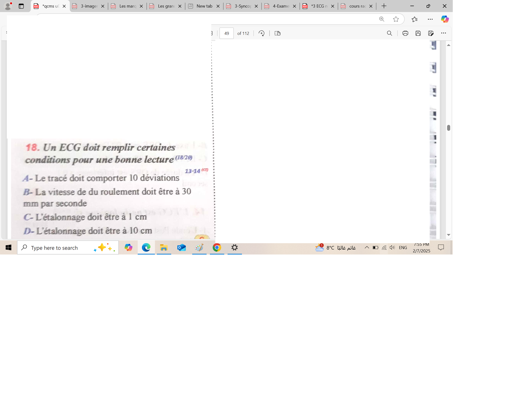Open Outlook from the taskbar
The width and height of the screenshot is (532, 394).
click(x=181, y=248)
